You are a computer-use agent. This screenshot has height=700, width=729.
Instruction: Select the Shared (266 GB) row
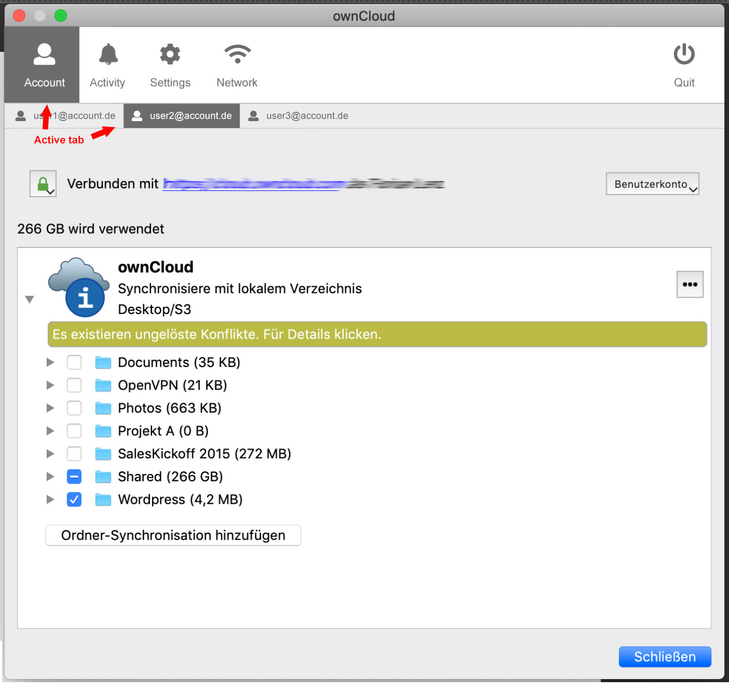(170, 477)
